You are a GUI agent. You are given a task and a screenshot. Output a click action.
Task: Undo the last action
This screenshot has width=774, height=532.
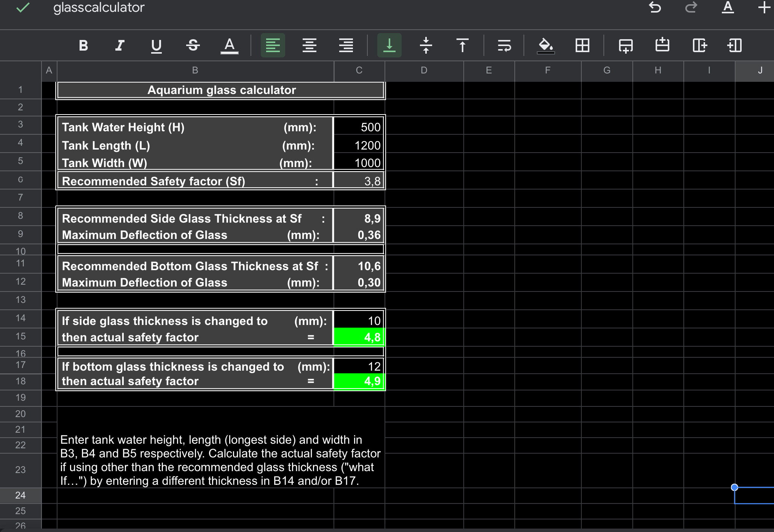(655, 7)
